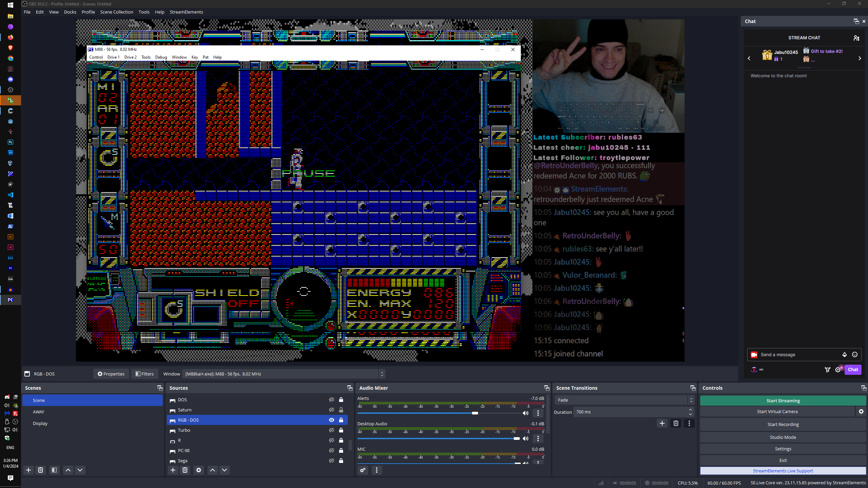Show the Saturn source with eye icon
Screen dimensions: 868x488
click(332, 410)
